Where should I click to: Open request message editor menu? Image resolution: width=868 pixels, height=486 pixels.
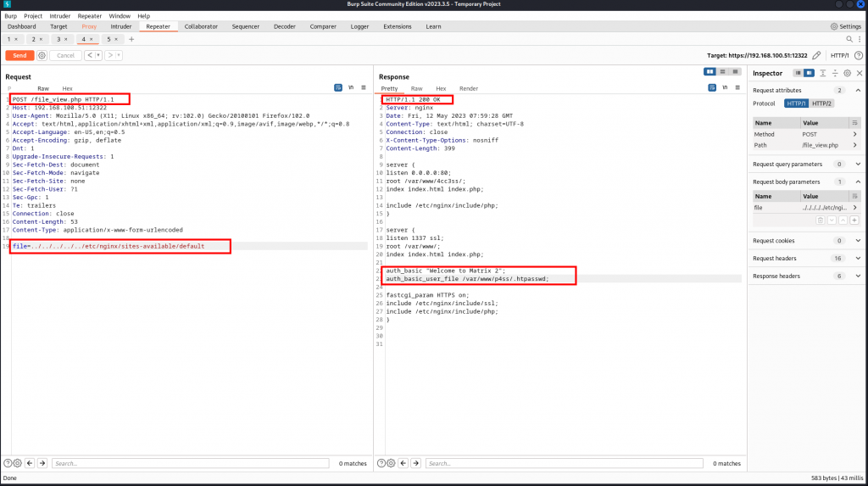pyautogui.click(x=364, y=87)
